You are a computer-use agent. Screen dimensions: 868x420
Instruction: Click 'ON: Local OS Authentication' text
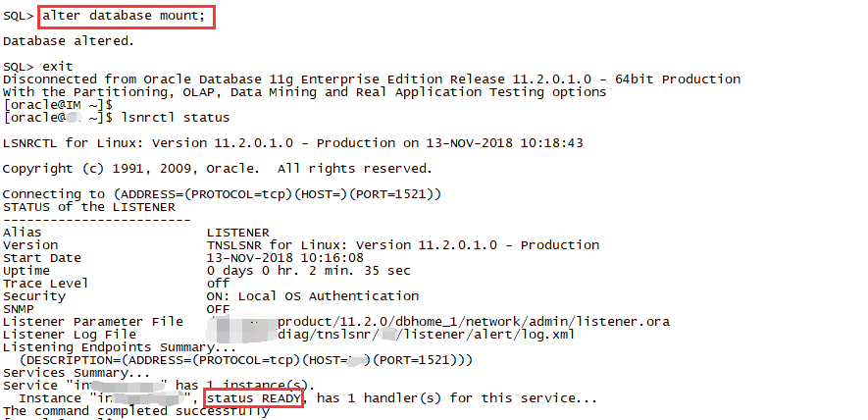[x=313, y=296]
